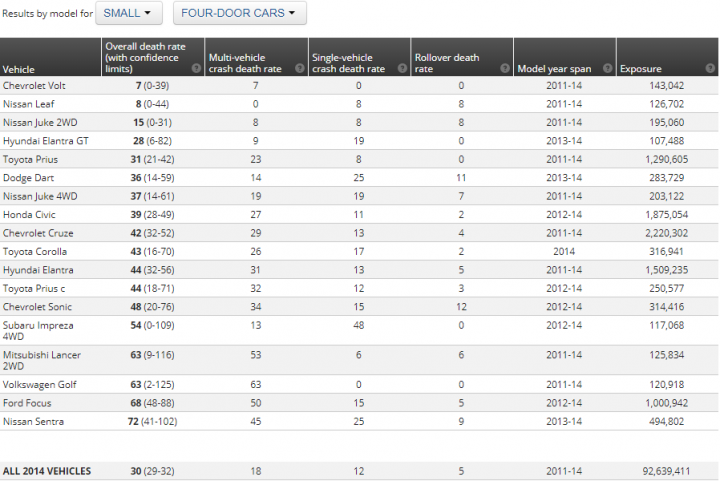The image size is (720, 481).
Task: Click Volkswagen Golf multi-vehicle rate 63
Action: (256, 385)
